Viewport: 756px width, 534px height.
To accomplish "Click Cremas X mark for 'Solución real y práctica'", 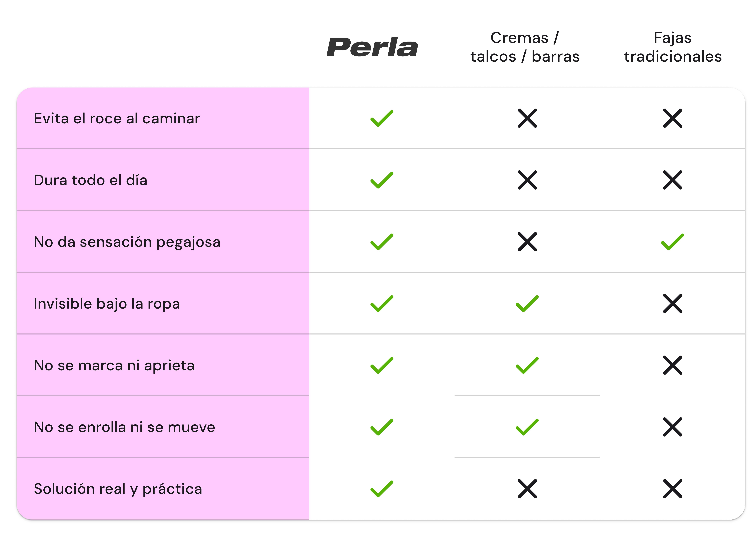I will (527, 489).
